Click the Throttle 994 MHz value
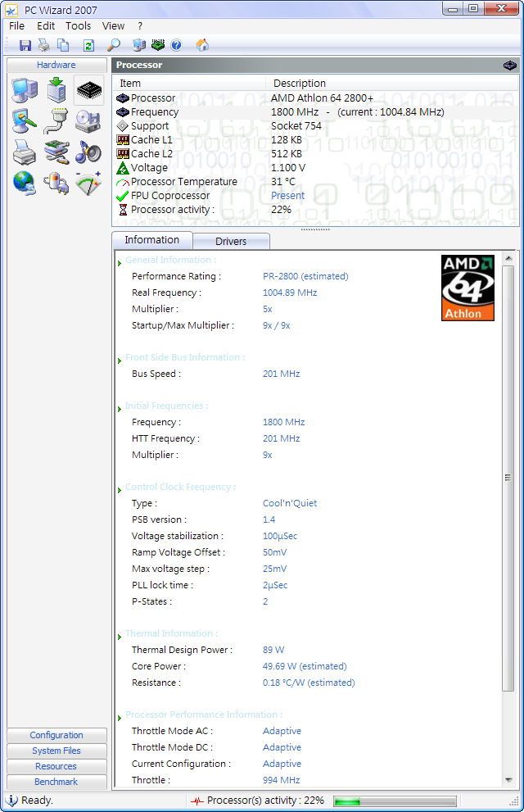The image size is (524, 812). click(x=282, y=780)
